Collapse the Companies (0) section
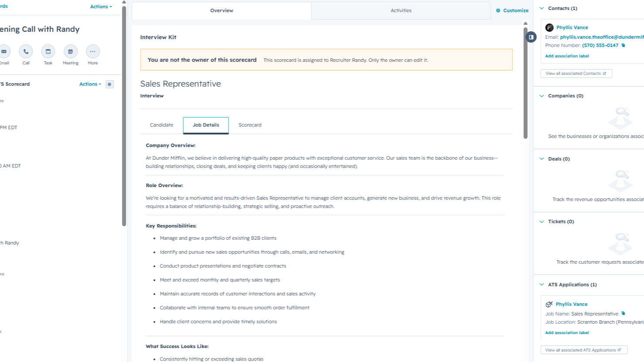Screen dimensions: 644x362 pos(542,96)
